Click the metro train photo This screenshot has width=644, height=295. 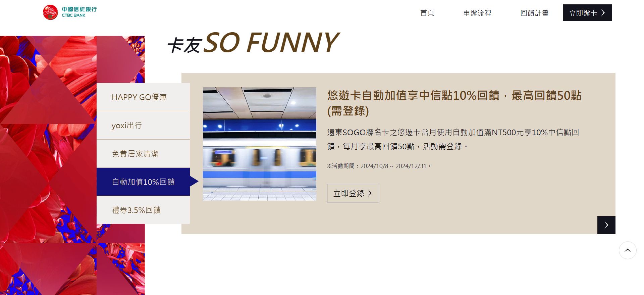coord(260,144)
